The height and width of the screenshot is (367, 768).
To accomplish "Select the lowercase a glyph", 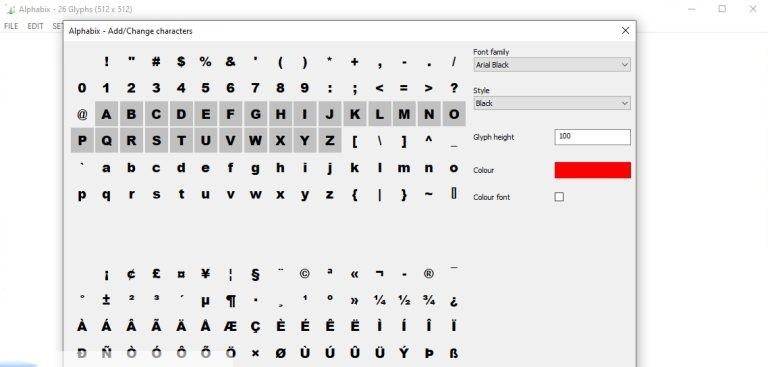I will [106, 168].
